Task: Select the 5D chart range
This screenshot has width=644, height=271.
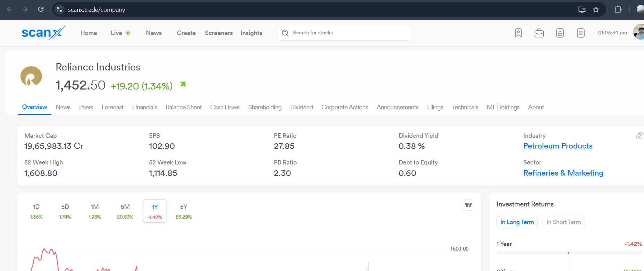Action: 65,211
